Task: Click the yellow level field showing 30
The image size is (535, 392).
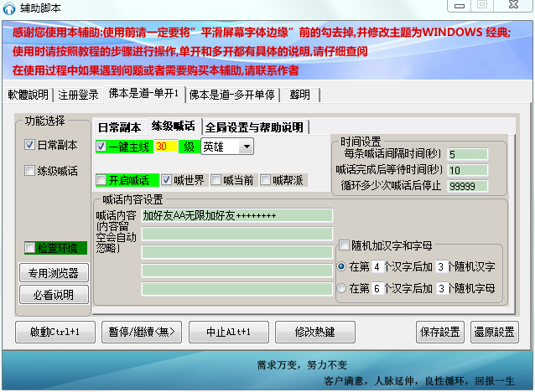Action: click(166, 147)
